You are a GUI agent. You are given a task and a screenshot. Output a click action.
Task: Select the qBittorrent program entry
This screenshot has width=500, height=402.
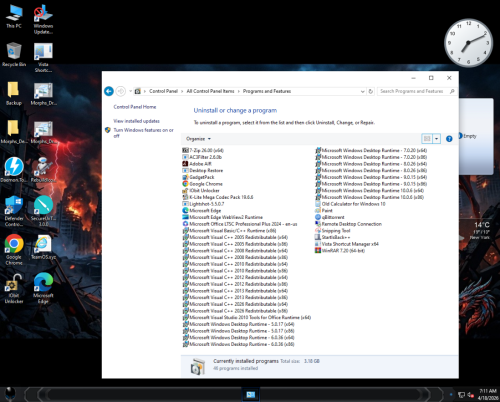329,217
